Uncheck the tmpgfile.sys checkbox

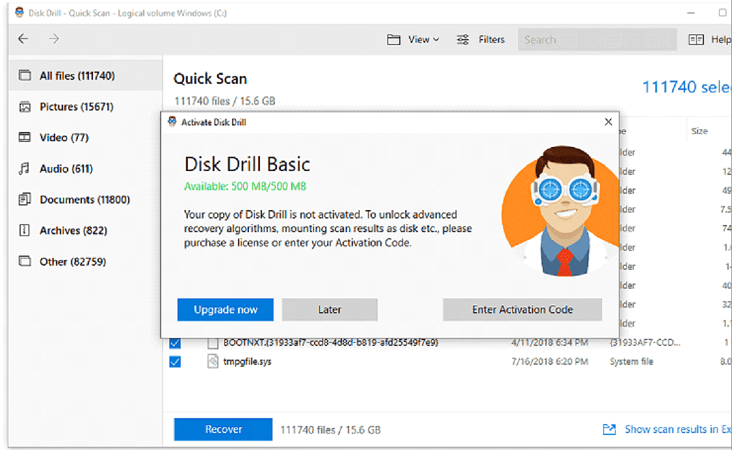(175, 362)
